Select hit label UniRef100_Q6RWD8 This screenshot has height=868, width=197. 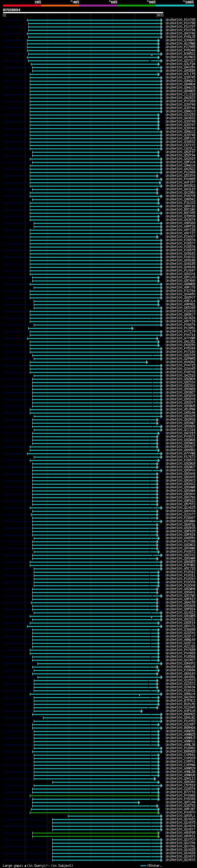point(180,284)
